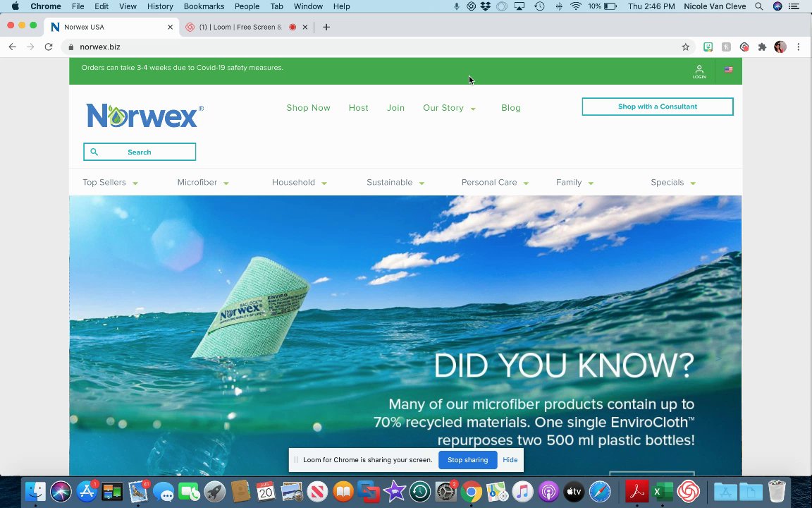Hide the Loom sharing notification
Viewport: 812px width, 508px height.
click(x=510, y=460)
